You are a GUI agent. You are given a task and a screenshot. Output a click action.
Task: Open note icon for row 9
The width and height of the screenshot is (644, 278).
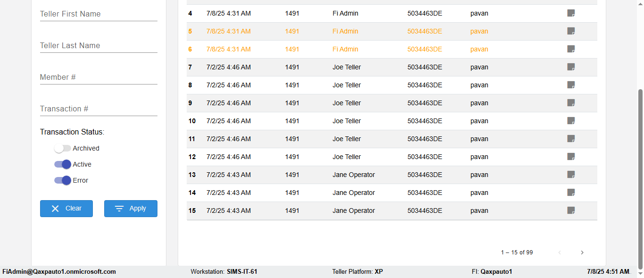point(571,103)
